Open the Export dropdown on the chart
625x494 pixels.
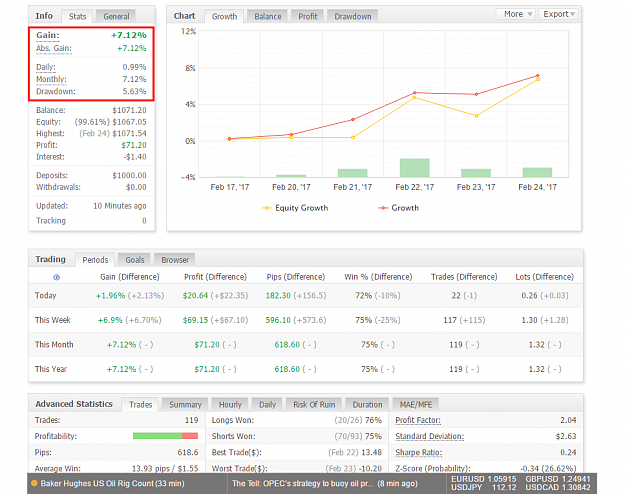pos(559,14)
